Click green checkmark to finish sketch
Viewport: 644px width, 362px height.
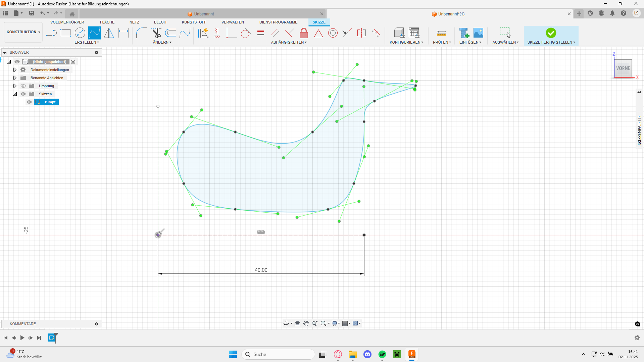(551, 33)
